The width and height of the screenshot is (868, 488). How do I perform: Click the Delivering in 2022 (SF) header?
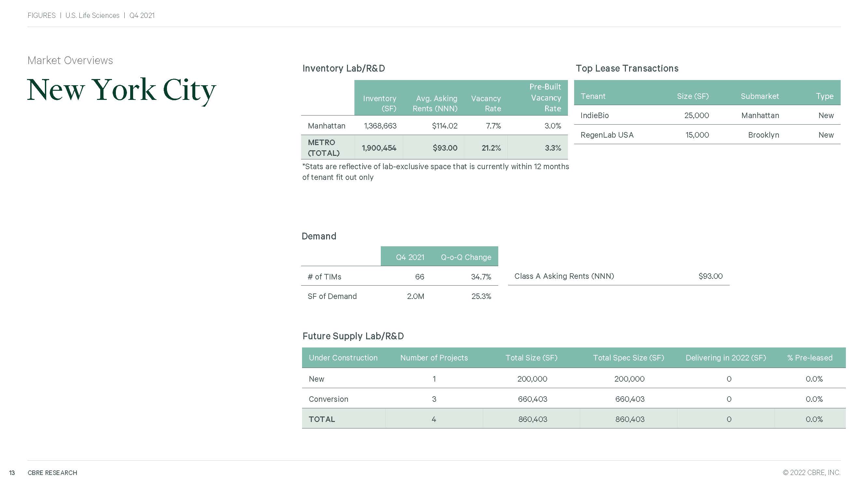point(725,358)
